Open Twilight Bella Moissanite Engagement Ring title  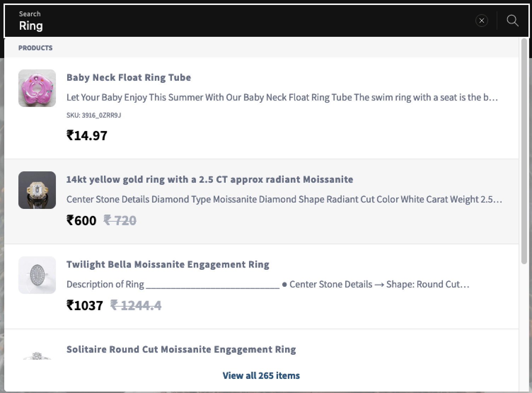168,264
